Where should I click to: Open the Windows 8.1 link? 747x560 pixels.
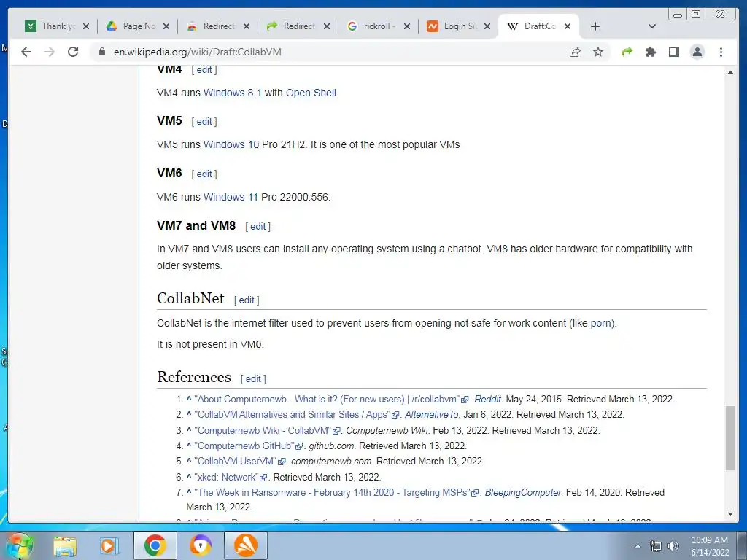[x=233, y=93]
